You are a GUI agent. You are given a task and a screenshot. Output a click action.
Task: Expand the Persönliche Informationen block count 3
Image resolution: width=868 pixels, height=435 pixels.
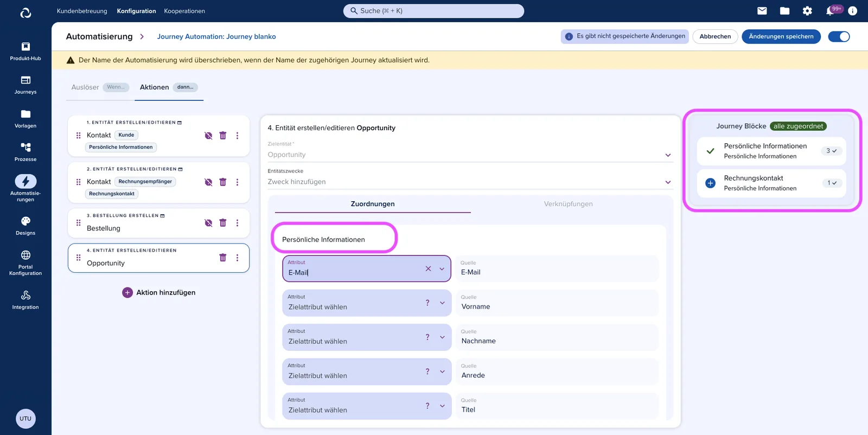click(x=831, y=151)
